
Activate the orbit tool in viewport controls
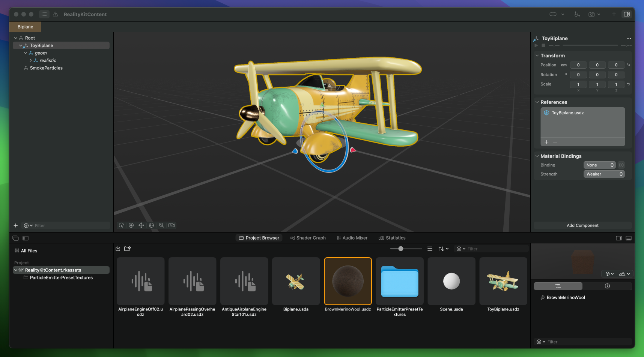(x=151, y=225)
